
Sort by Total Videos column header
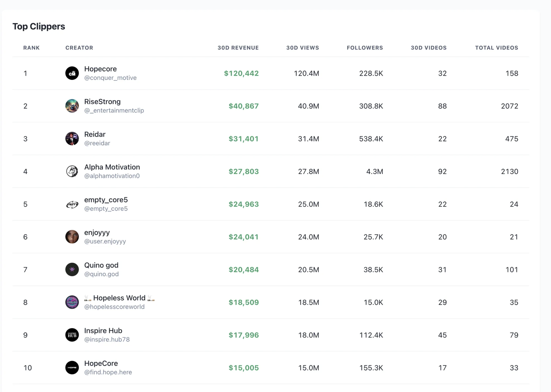coord(497,48)
